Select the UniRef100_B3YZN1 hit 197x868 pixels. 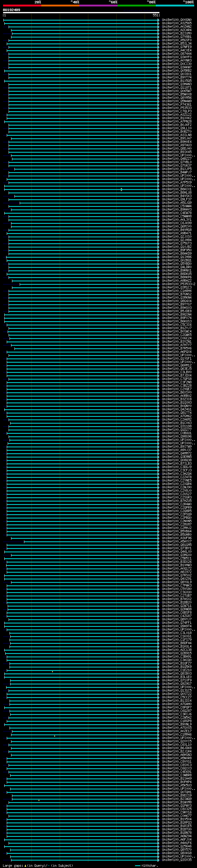pyautogui.click(x=177, y=342)
